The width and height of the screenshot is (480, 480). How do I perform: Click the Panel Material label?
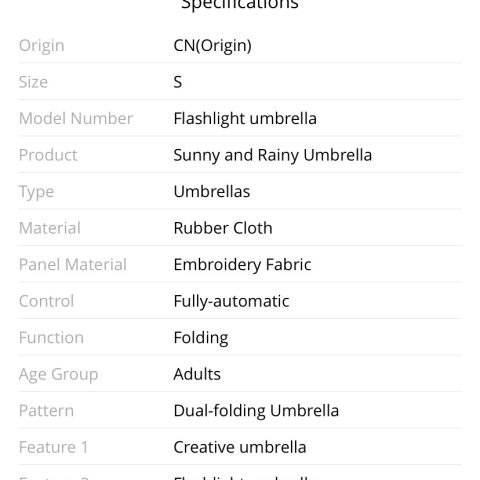pyautogui.click(x=73, y=265)
